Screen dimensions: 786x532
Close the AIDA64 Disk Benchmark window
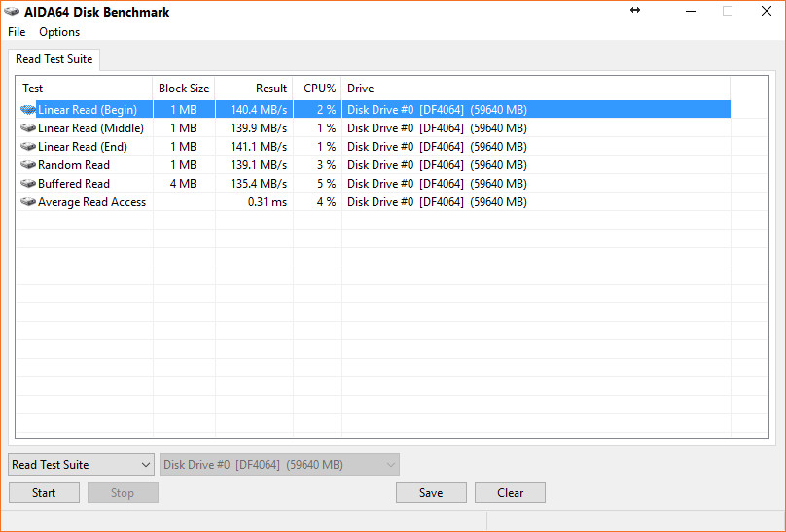pyautogui.click(x=766, y=11)
